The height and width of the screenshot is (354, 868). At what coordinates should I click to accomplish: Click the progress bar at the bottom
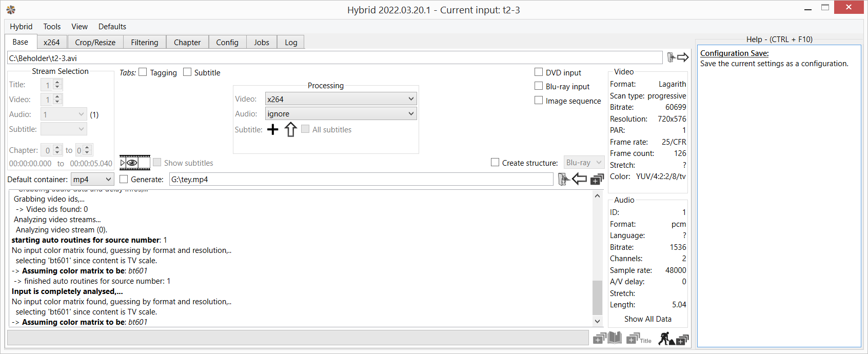[x=298, y=338]
